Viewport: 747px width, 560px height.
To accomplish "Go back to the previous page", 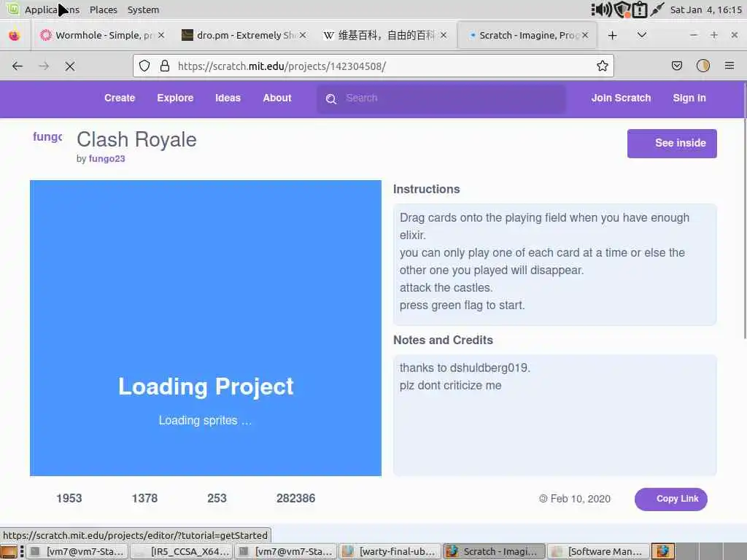I will (18, 66).
